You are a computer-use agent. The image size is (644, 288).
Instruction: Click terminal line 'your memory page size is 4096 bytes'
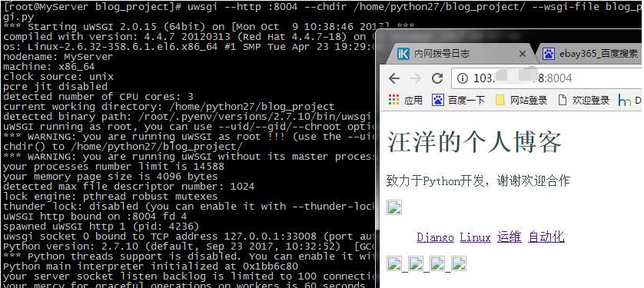[x=110, y=177]
